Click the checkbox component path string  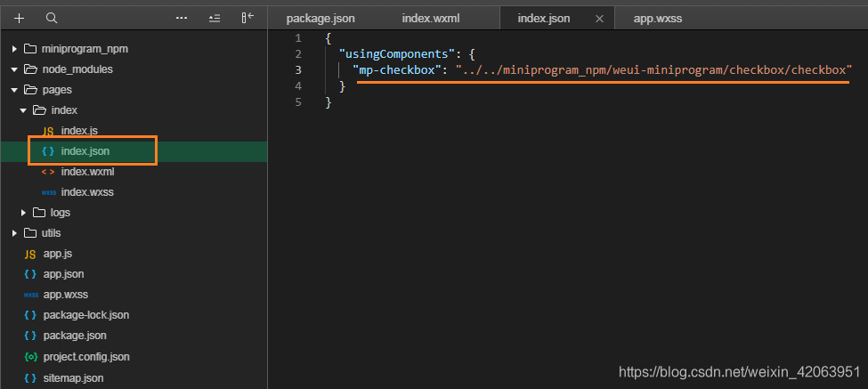653,69
